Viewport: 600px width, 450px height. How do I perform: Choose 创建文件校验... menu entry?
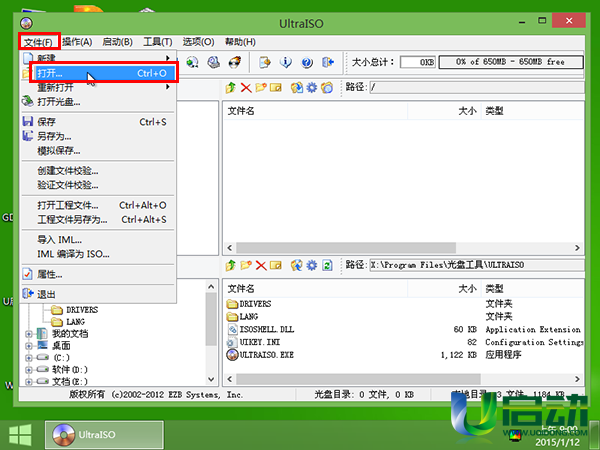pyautogui.click(x=98, y=171)
